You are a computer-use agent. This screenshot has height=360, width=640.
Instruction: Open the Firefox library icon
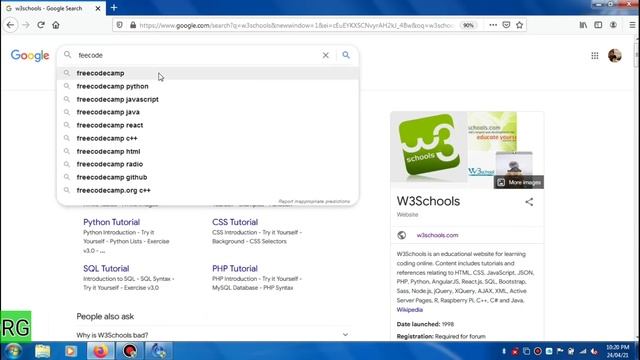583,25
